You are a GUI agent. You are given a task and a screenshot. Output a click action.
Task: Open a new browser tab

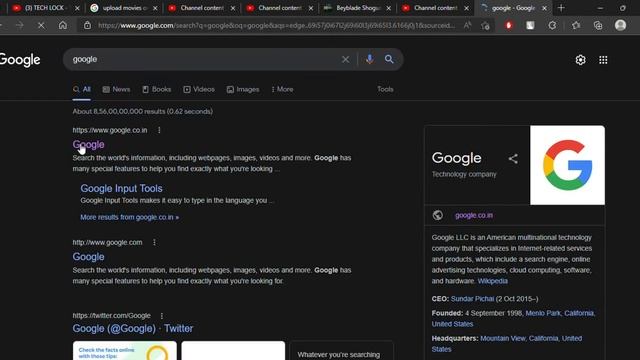click(x=561, y=8)
